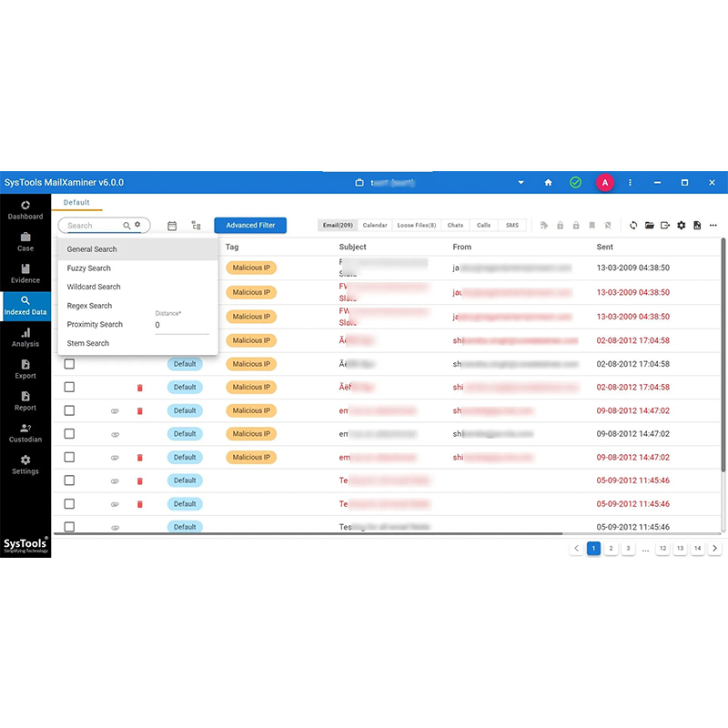Tick checkbox on second 05-09-2012 row
The image size is (728, 728).
point(69,504)
